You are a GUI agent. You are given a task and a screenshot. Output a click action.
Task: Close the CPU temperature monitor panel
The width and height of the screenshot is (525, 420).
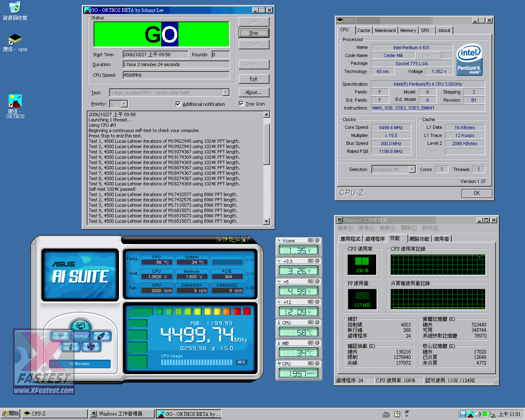coord(317,322)
